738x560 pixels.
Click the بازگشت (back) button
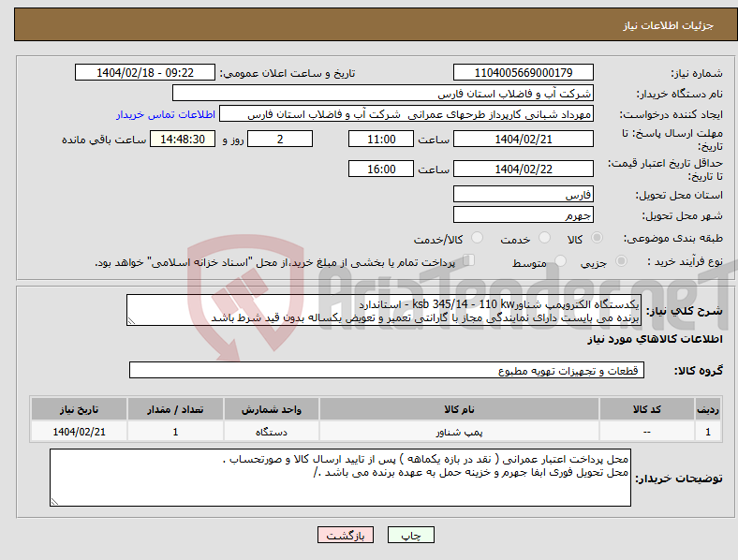346,535
